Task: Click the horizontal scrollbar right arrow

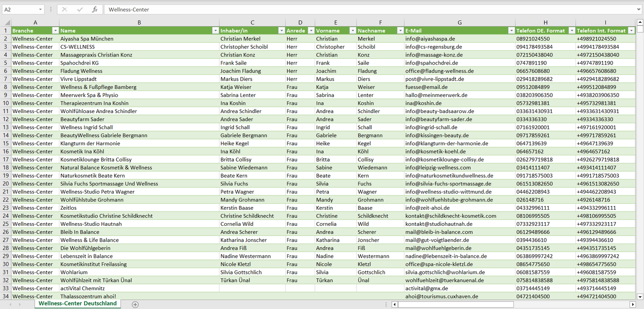Action: point(632,305)
